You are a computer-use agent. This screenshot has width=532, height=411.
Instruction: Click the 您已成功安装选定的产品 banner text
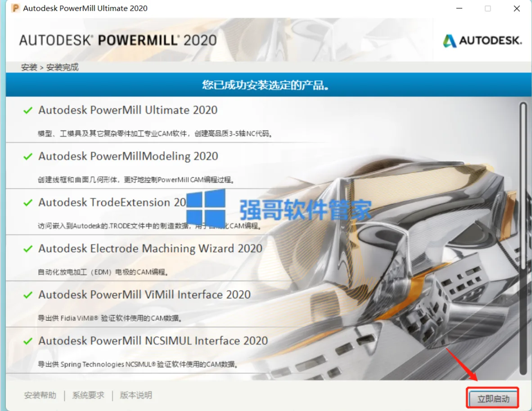[x=265, y=85]
